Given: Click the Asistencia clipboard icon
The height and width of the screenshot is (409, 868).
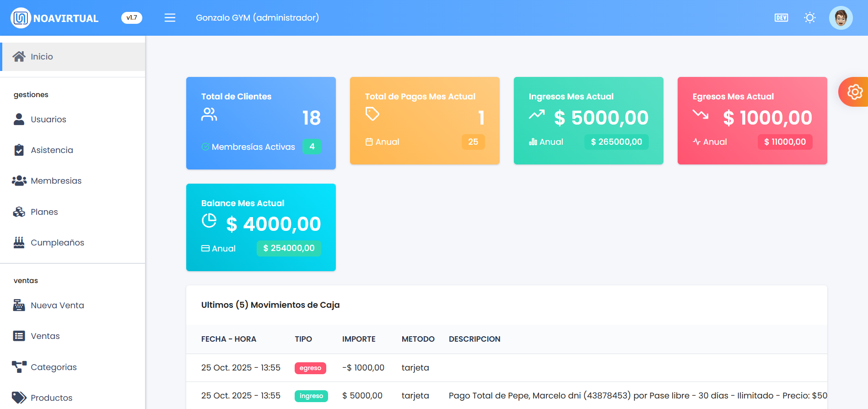Looking at the screenshot, I should click(19, 150).
